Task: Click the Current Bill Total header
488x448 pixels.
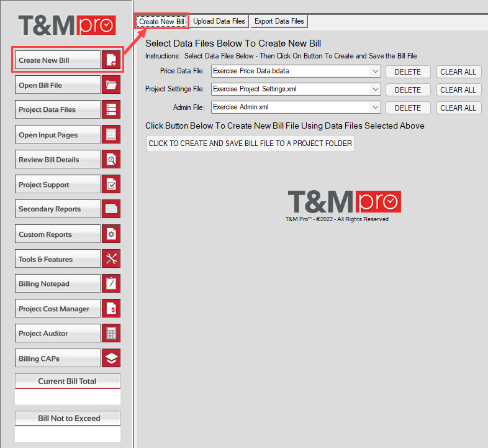Action: tap(68, 381)
